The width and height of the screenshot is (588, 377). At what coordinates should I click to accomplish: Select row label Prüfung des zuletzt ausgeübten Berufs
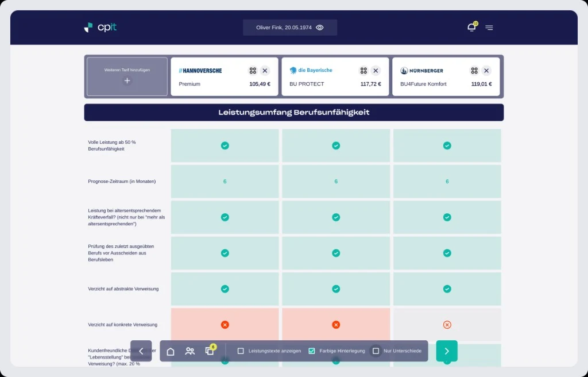point(121,253)
